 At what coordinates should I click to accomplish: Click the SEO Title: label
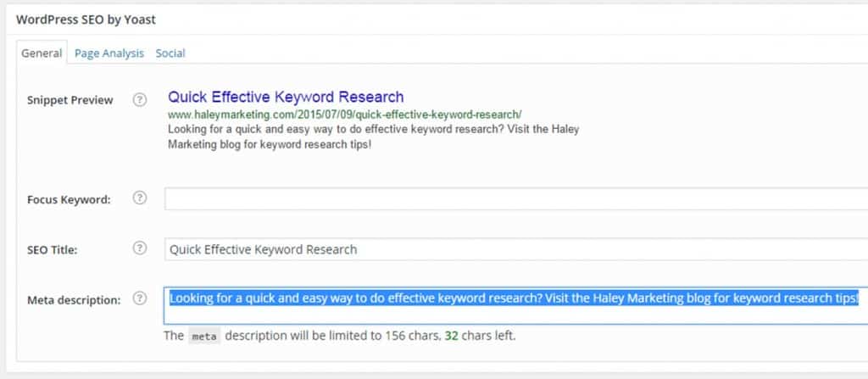(52, 250)
